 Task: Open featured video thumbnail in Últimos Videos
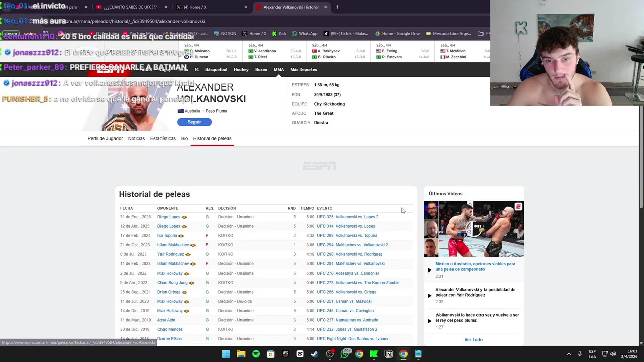473,229
